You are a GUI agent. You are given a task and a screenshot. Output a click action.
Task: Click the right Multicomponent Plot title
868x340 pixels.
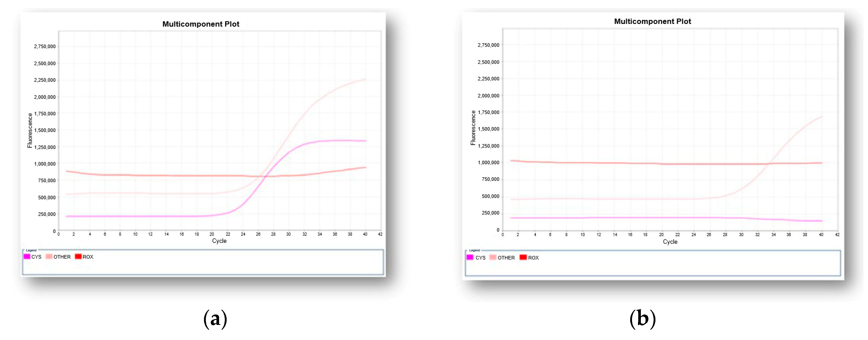pyautogui.click(x=652, y=22)
